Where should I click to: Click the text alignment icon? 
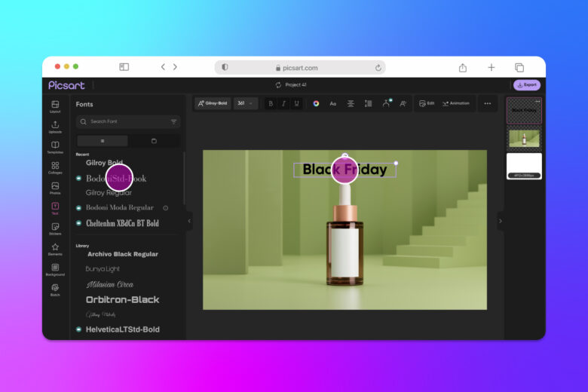pyautogui.click(x=351, y=103)
